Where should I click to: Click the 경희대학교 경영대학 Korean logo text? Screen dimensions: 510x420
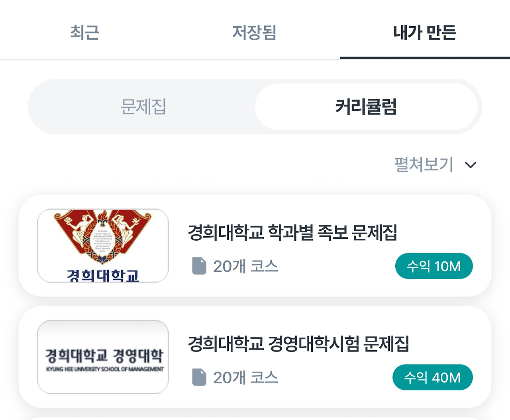tap(104, 355)
